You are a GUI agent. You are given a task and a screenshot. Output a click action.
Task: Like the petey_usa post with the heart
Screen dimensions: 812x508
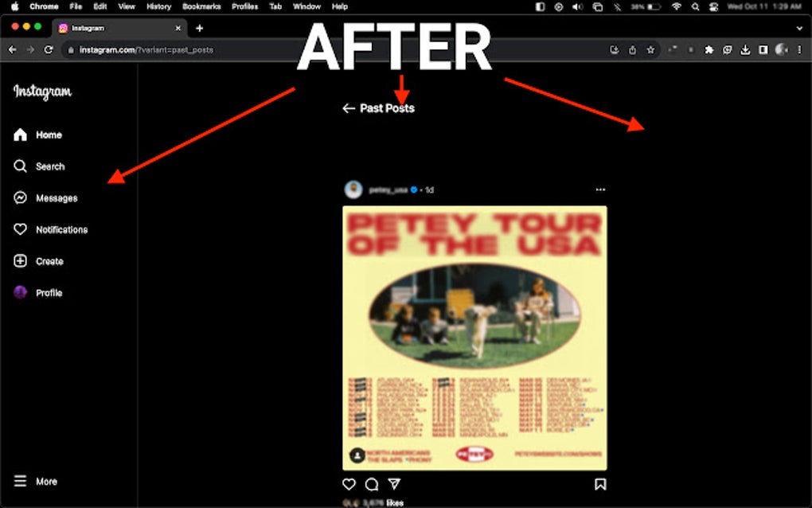349,484
